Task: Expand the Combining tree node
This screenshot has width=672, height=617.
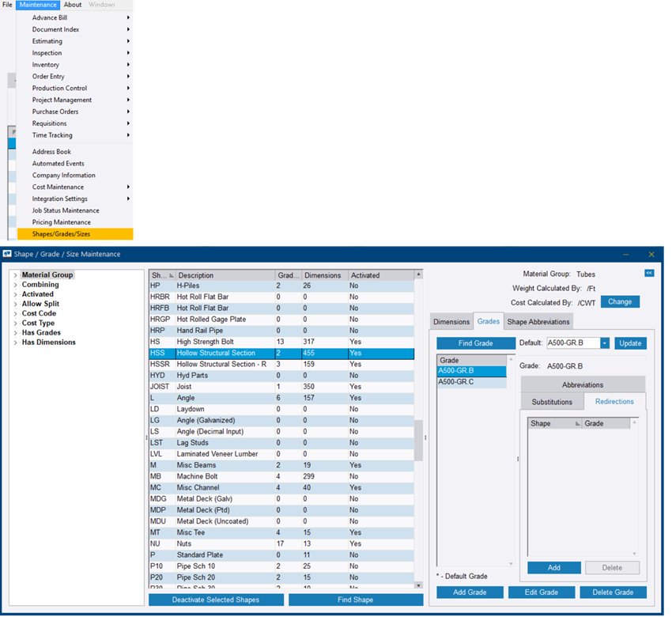Action: click(16, 285)
